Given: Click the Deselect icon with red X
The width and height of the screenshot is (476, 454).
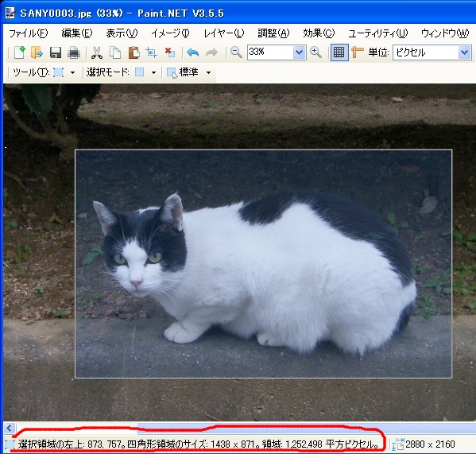Looking at the screenshot, I should [x=170, y=52].
